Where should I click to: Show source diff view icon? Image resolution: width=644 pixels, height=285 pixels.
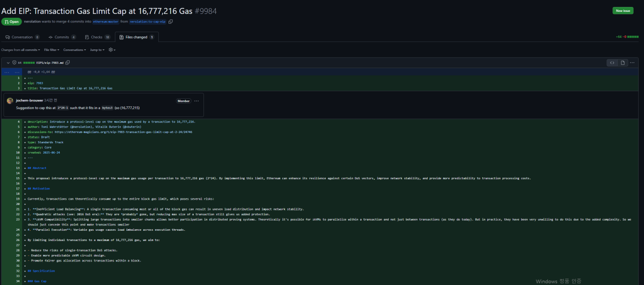612,63
